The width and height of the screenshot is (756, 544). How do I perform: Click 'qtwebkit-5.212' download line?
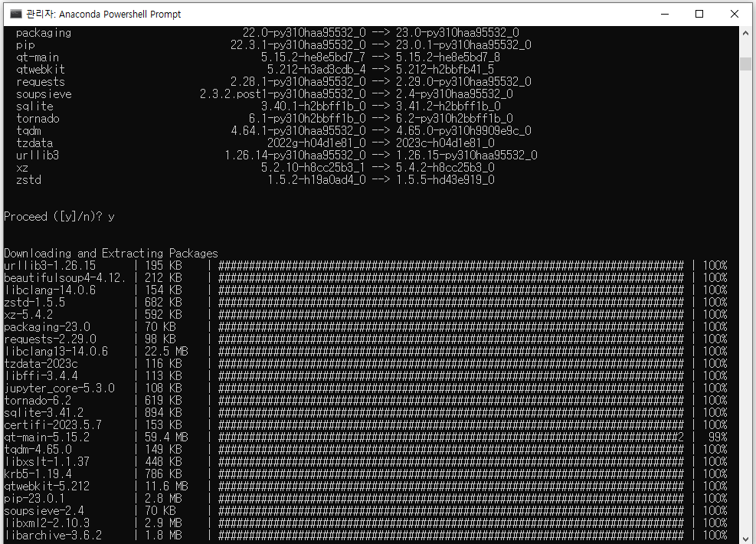(x=365, y=487)
